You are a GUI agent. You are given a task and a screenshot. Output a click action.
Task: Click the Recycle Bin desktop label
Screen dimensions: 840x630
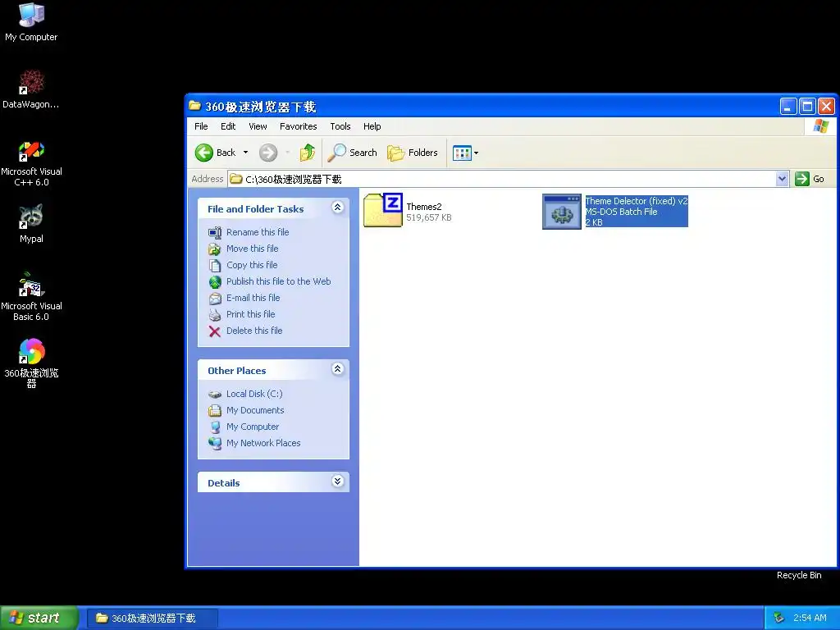tap(799, 575)
